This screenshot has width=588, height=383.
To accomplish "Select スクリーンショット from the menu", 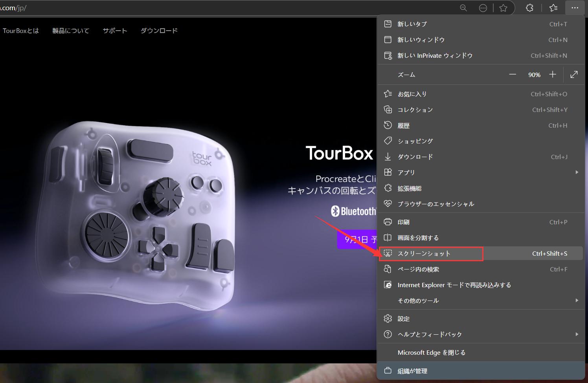I will coord(481,253).
